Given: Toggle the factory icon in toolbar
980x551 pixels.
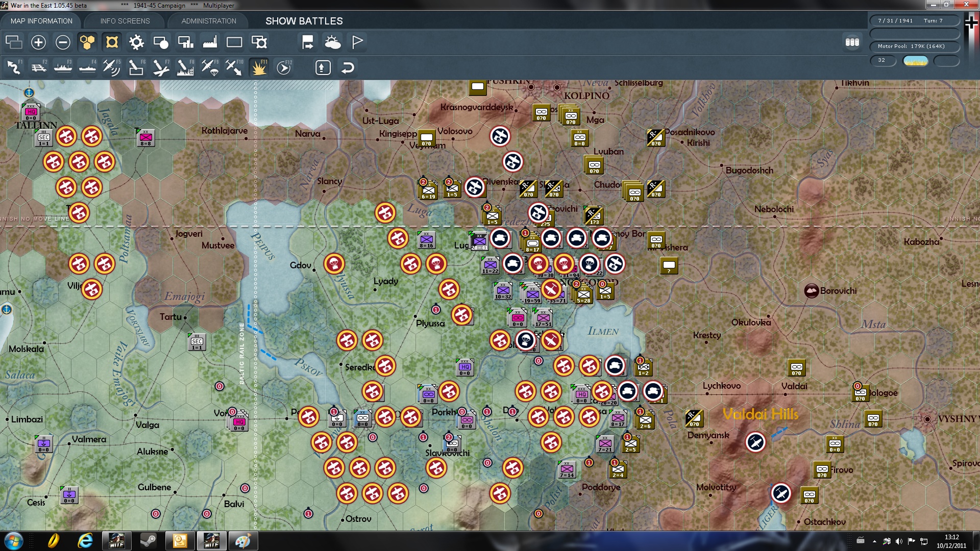Looking at the screenshot, I should pyautogui.click(x=210, y=42).
